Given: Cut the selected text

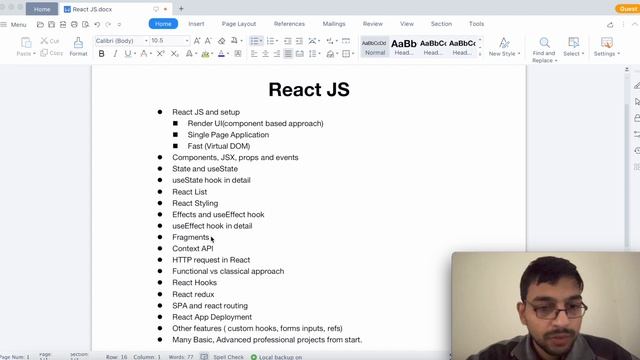Looking at the screenshot, I should point(50,41).
